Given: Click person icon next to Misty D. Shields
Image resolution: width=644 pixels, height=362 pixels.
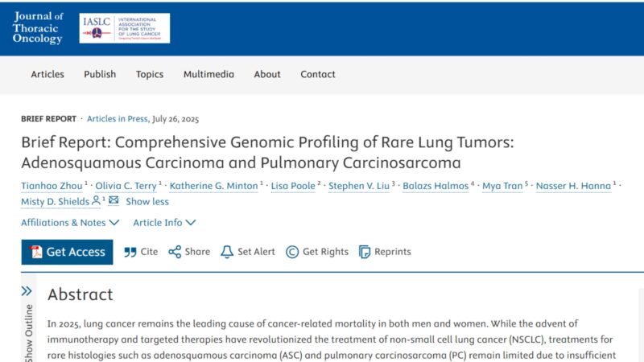Looking at the screenshot, I should 96,200.
